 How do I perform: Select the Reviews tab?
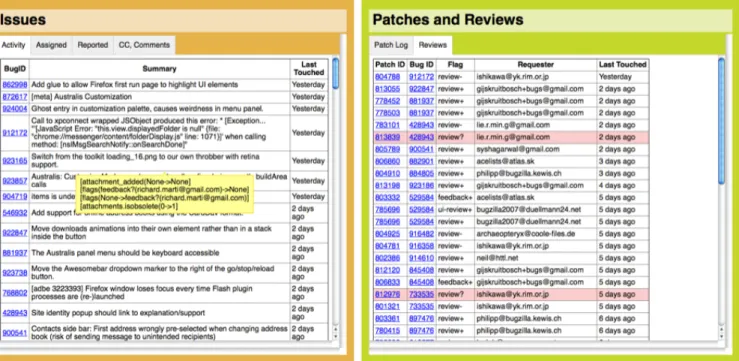(x=433, y=45)
